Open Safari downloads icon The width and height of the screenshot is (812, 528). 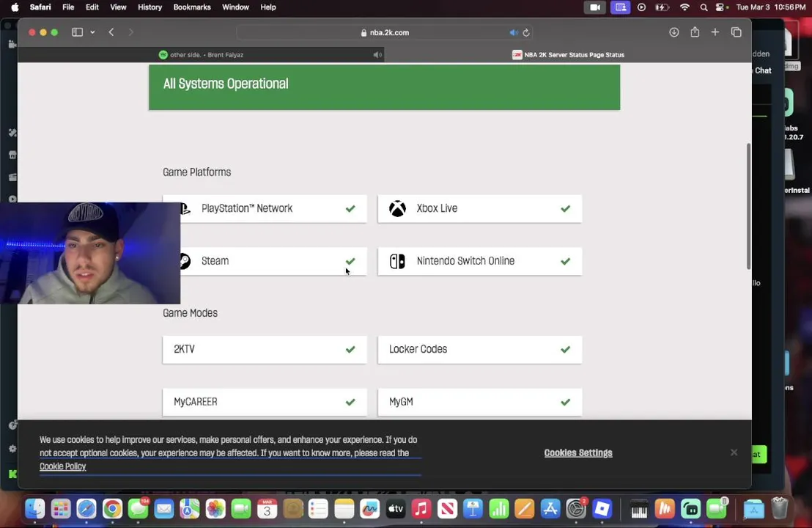tap(673, 32)
